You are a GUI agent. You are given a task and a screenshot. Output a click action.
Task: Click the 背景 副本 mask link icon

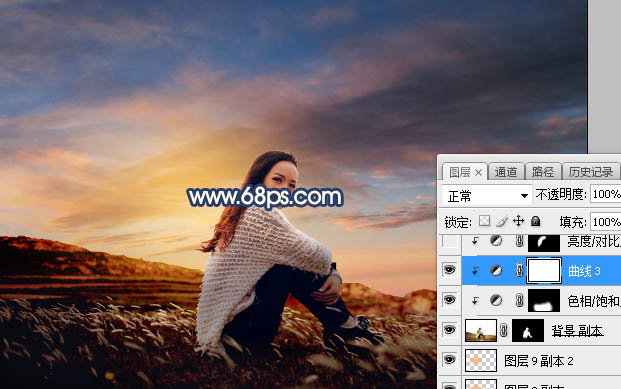[503, 330]
